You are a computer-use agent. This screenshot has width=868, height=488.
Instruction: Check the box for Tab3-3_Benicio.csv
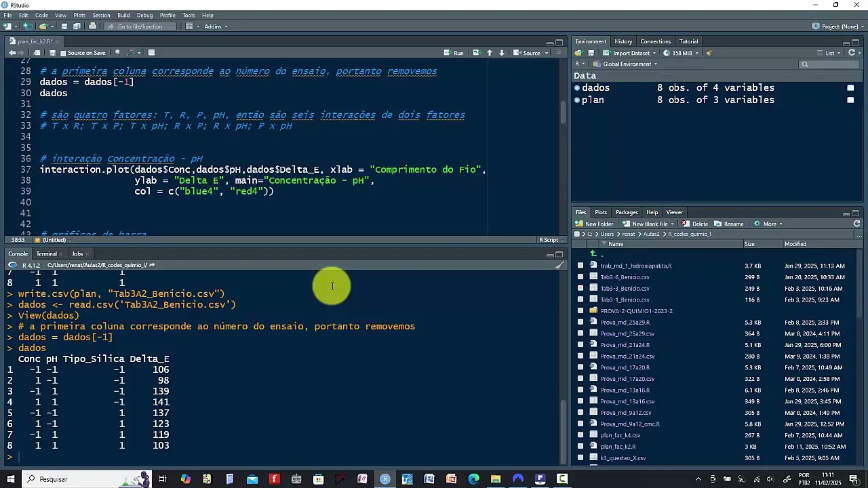[580, 288]
